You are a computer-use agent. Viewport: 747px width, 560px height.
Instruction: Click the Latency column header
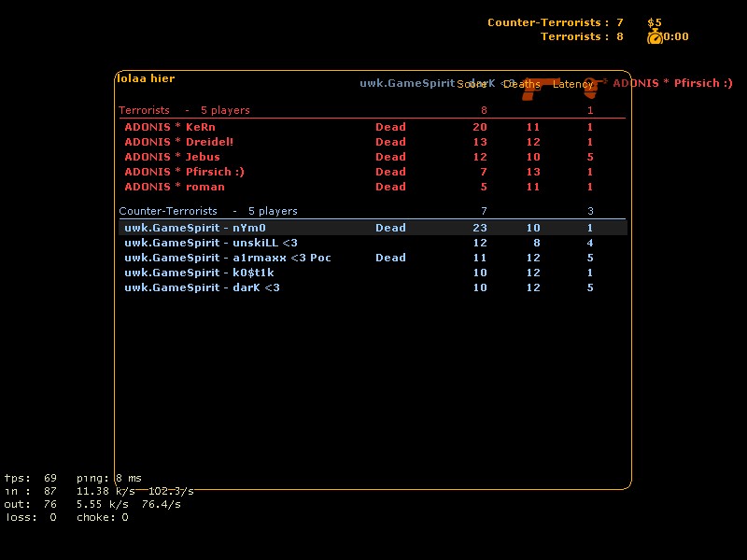click(572, 84)
